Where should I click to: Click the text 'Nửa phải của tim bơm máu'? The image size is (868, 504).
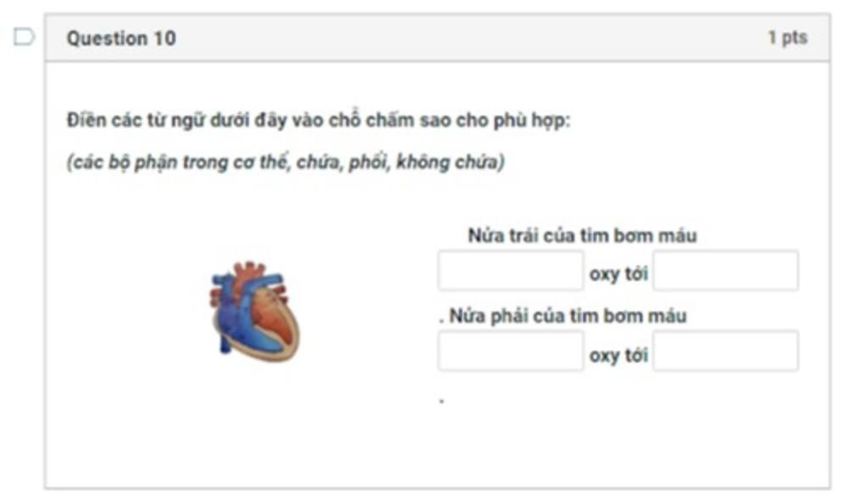click(568, 316)
